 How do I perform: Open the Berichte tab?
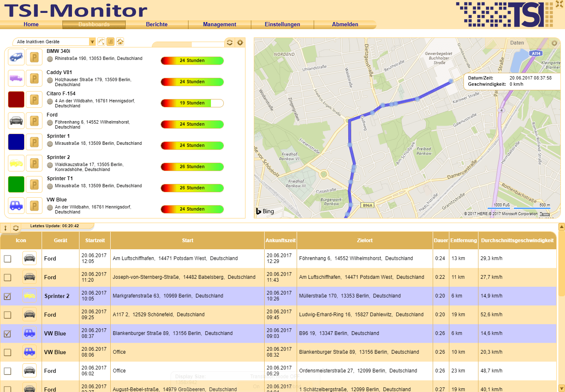tap(157, 25)
